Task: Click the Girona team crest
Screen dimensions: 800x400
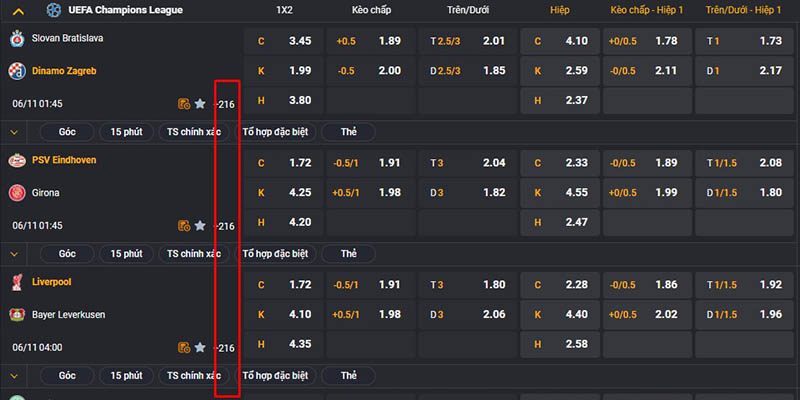Action: click(17, 193)
